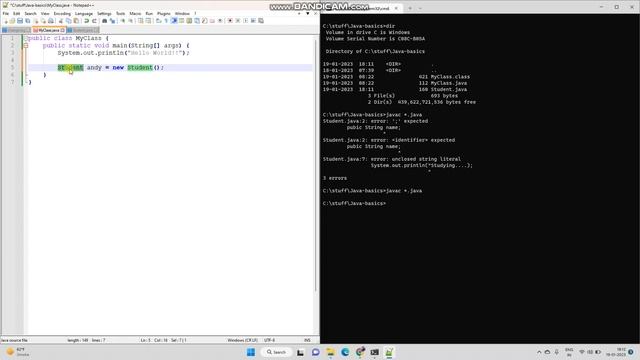Open the Chat app from the taskbar
The height and width of the screenshot is (360, 640).
pyautogui.click(x=316, y=352)
